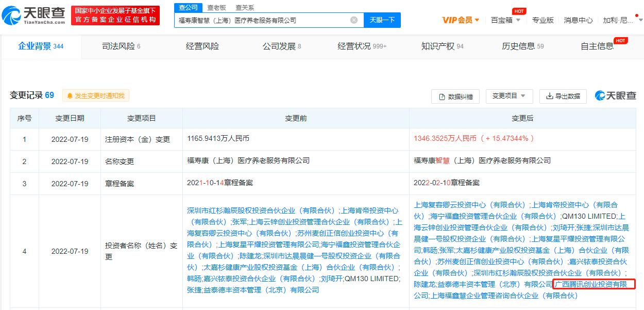The height and width of the screenshot is (310, 644).
Task: Open the VIP会员 dropdown
Action: pyautogui.click(x=461, y=20)
